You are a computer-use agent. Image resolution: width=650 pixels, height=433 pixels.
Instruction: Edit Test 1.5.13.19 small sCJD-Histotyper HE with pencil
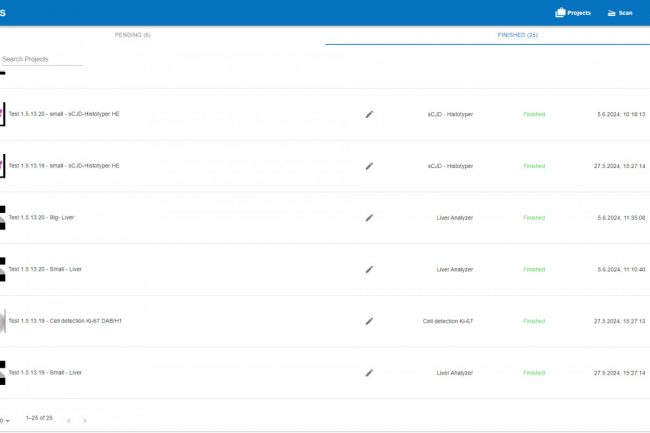pos(369,166)
